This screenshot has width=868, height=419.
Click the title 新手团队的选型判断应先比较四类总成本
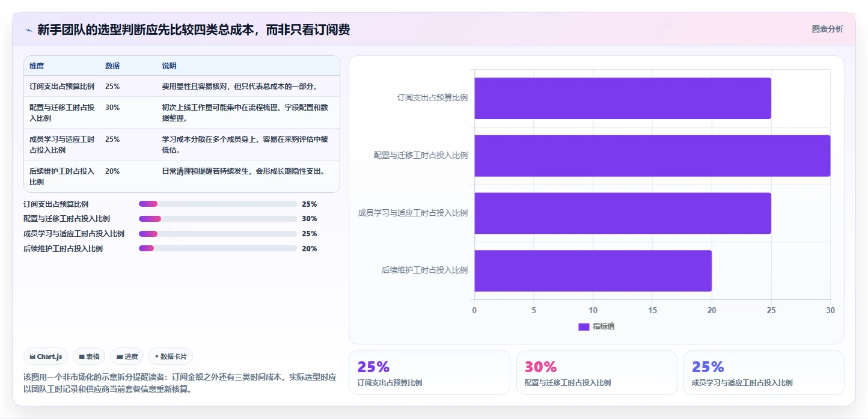[x=194, y=30]
